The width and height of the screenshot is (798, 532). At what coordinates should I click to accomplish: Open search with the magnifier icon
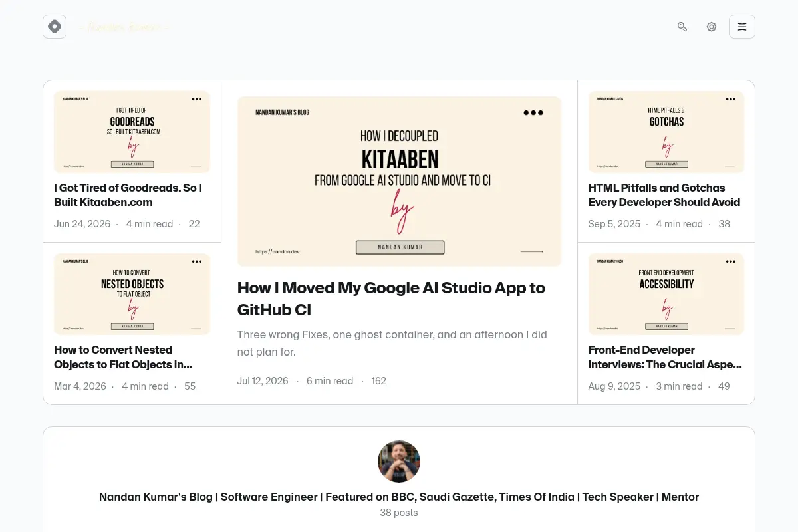(x=682, y=27)
